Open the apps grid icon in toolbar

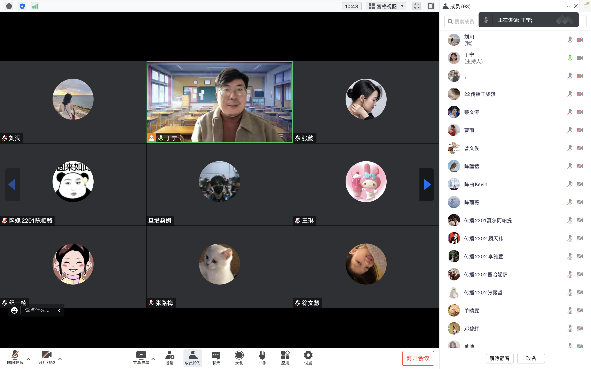point(285,357)
